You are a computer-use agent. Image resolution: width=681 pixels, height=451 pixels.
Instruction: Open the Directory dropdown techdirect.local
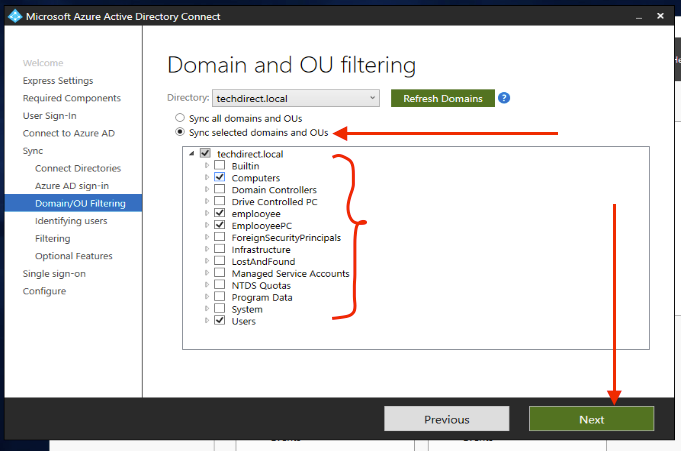295,98
